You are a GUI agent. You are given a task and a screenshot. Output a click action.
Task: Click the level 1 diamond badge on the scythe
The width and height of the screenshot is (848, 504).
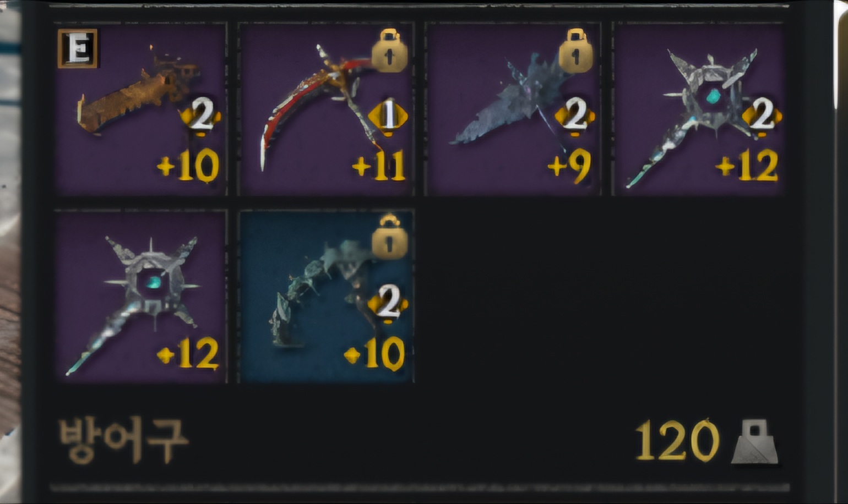point(388,117)
